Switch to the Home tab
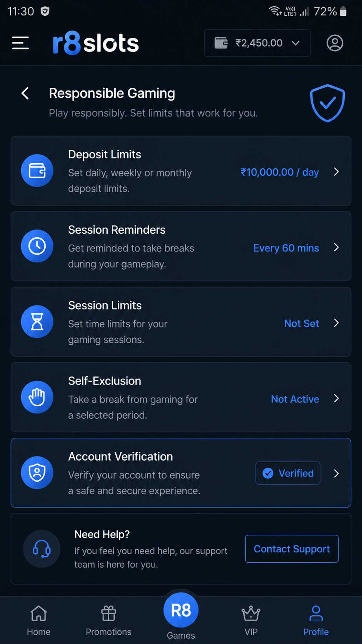 (x=38, y=621)
